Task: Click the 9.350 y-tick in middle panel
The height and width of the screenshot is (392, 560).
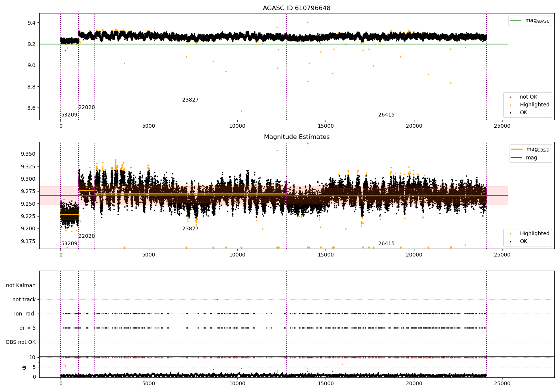Action: 28,154
